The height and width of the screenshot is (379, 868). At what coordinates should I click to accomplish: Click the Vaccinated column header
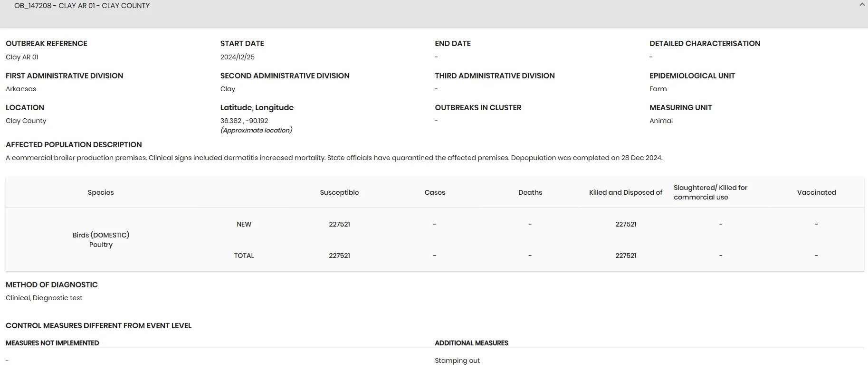point(816,192)
